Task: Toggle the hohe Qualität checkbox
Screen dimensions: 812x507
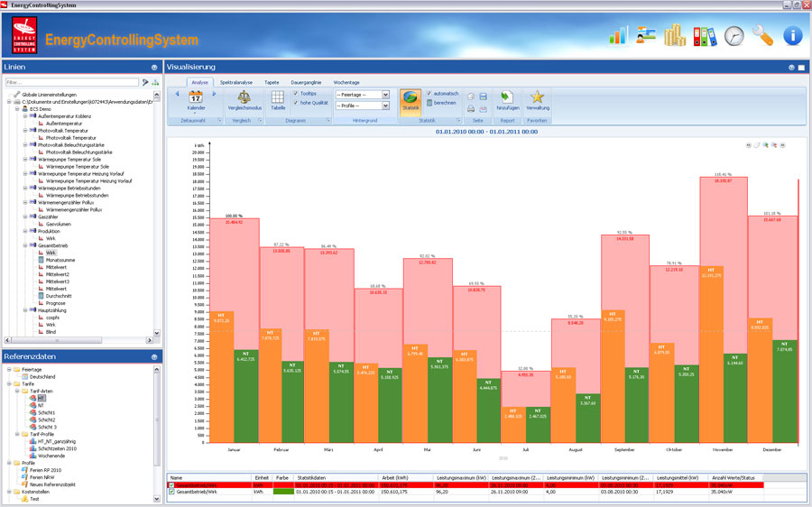Action: 297,103
